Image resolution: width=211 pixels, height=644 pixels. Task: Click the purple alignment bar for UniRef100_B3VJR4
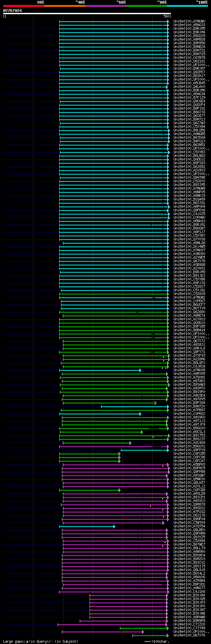coord(129,595)
